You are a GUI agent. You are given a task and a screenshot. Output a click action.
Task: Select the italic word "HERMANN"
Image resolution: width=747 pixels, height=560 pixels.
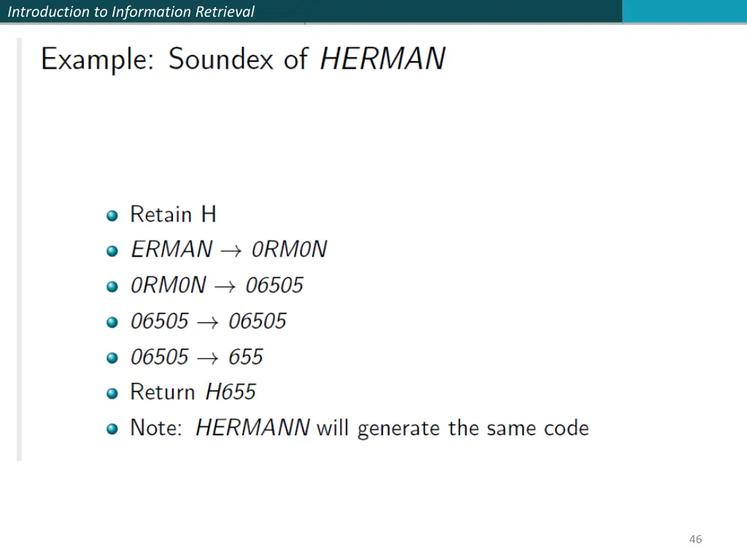coord(253,427)
